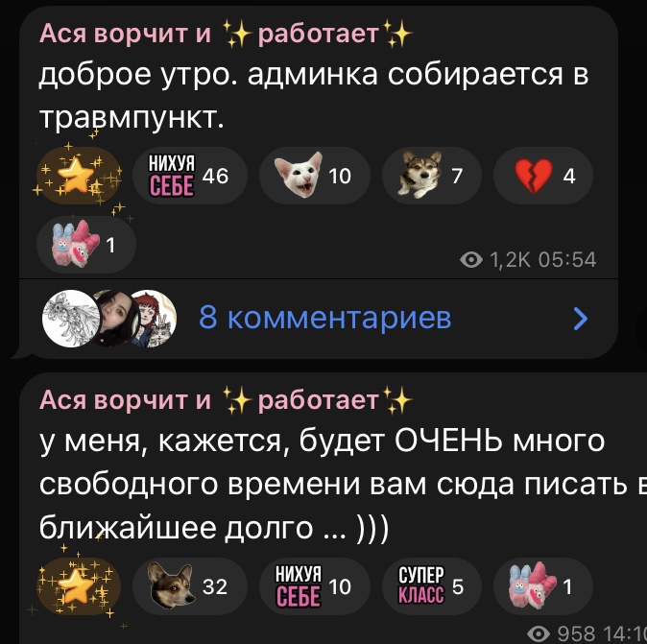The width and height of the screenshot is (647, 644).
Task: Tap the star reaction on second post
Action: (78, 586)
